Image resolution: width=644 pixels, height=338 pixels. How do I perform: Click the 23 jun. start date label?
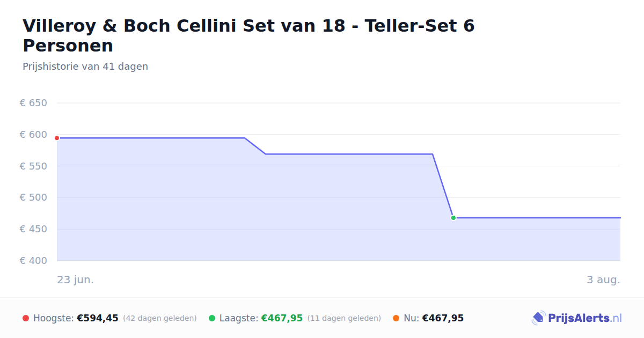[x=76, y=280]
